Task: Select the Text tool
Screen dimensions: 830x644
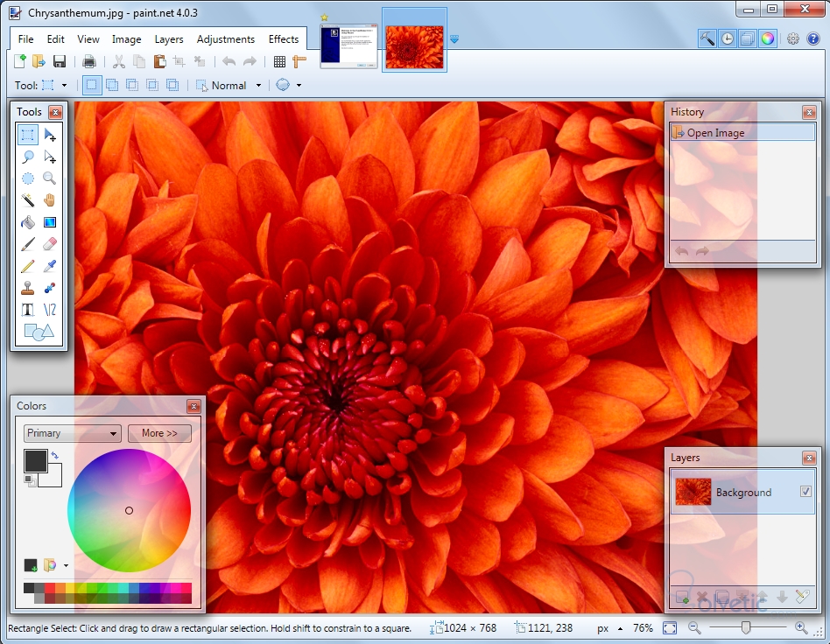Action: (x=28, y=310)
